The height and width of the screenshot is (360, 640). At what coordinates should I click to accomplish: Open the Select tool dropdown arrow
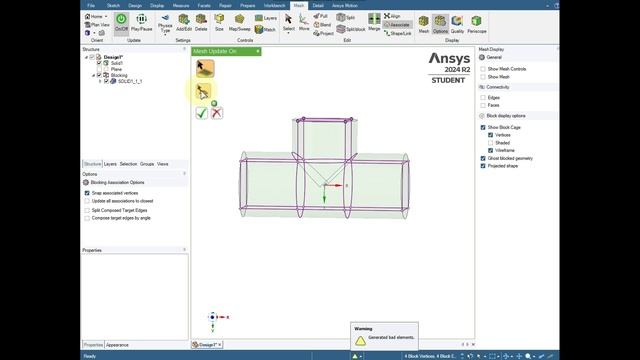(289, 33)
